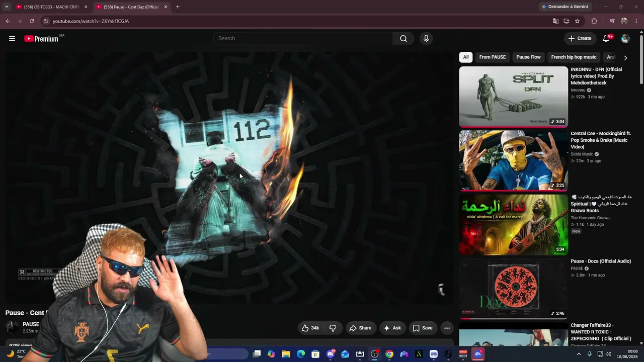This screenshot has width=644, height=362.
Task: Open the INKONNU - DFN video thumbnail
Action: click(513, 97)
